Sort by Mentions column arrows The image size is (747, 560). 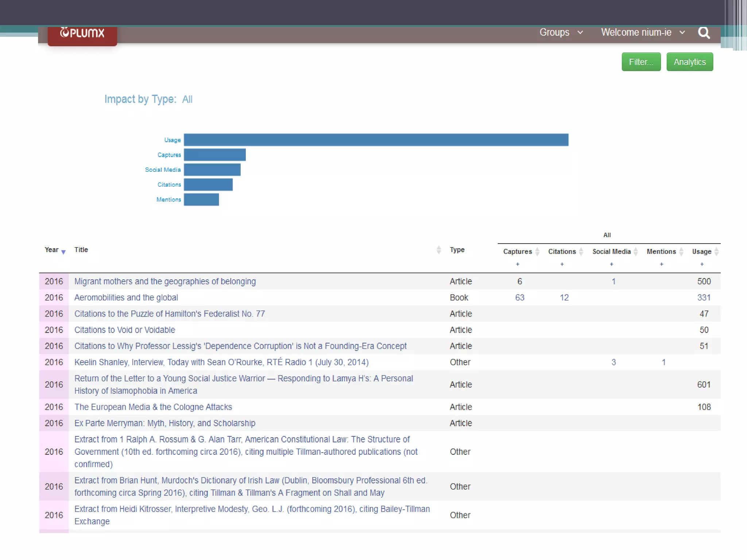click(681, 252)
